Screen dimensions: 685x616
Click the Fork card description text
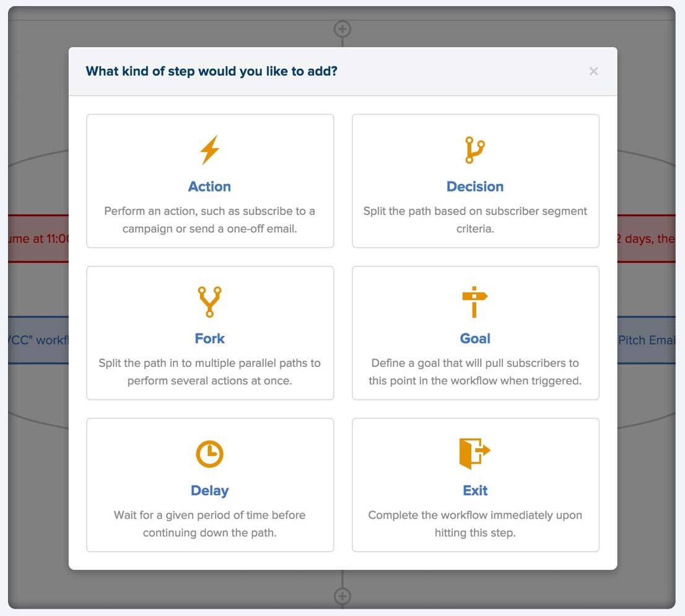(x=209, y=371)
